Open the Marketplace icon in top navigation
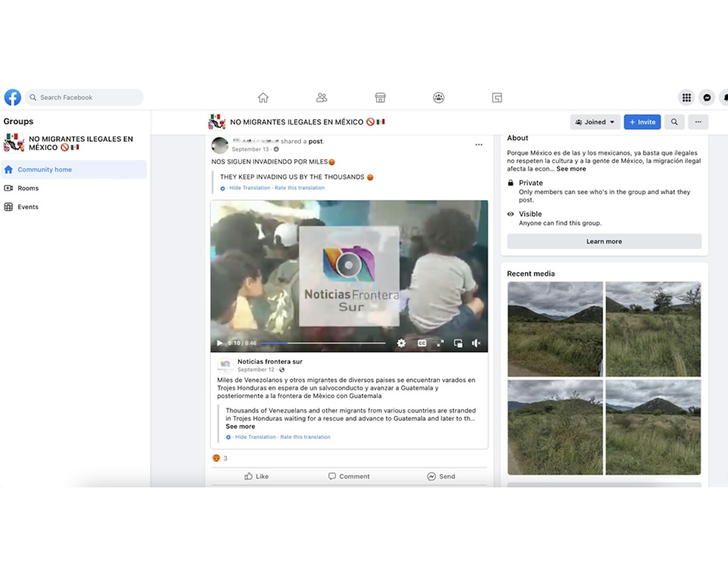The width and height of the screenshot is (728, 573). pos(380,98)
